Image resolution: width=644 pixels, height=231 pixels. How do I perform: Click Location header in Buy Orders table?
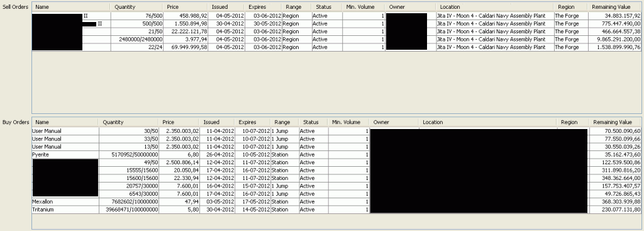(487, 122)
